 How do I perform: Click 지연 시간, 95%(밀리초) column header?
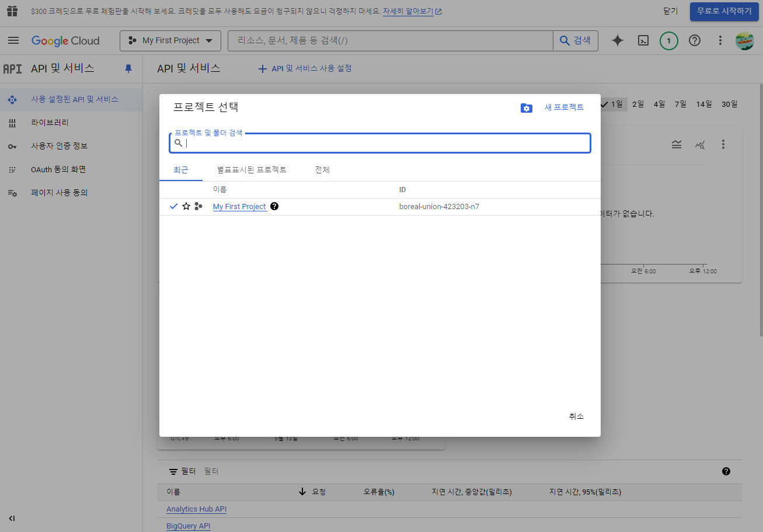(585, 492)
